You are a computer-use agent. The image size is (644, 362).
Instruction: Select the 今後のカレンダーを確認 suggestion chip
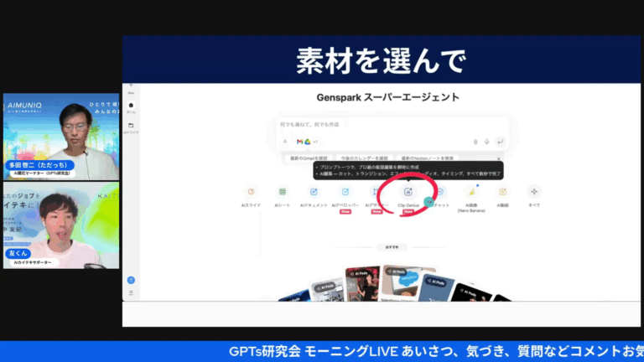(x=364, y=158)
